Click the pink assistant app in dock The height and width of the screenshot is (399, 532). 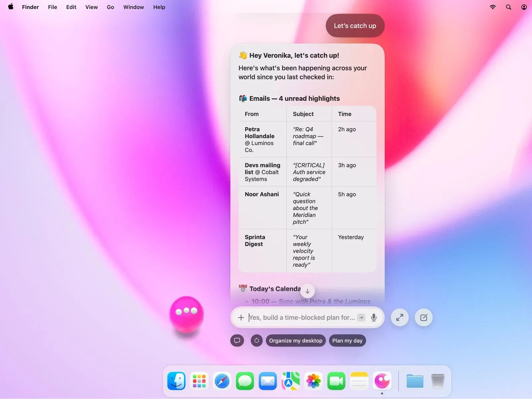(382, 381)
